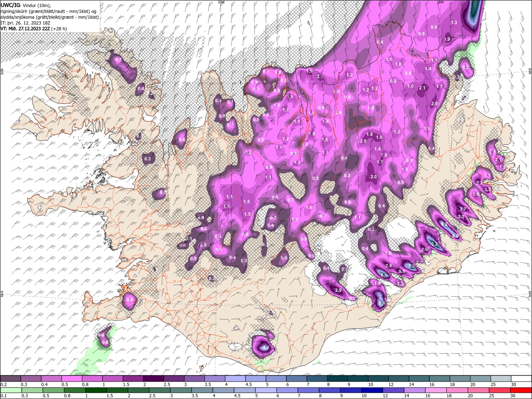Click the pale green rain swatch between 0.1 and 0.3
The image size is (532, 399).
point(10,390)
